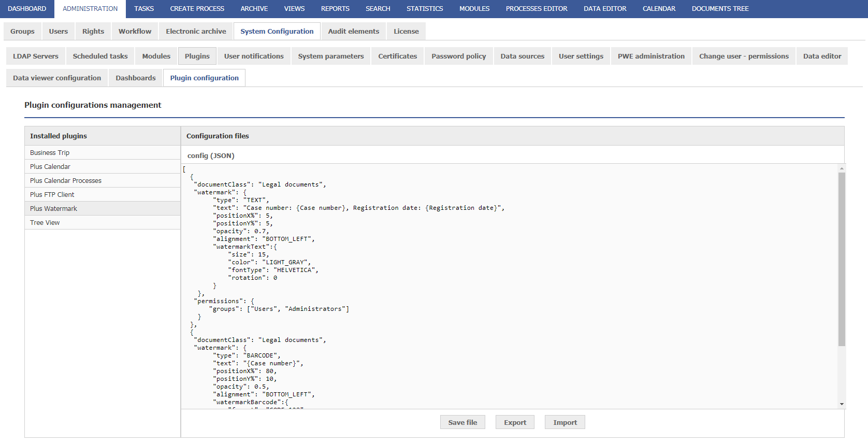Select the Tree View plugin
868x443 pixels.
click(x=45, y=222)
